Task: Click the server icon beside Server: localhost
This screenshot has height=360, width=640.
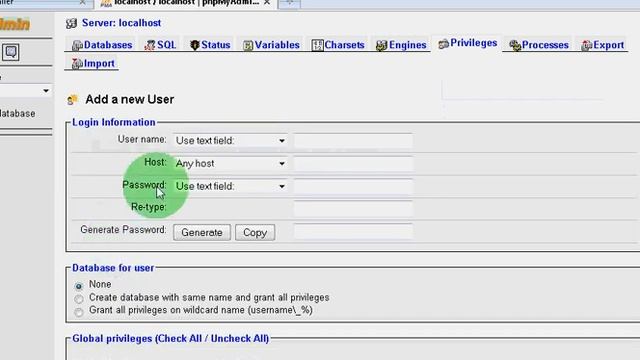Action: click(x=71, y=24)
